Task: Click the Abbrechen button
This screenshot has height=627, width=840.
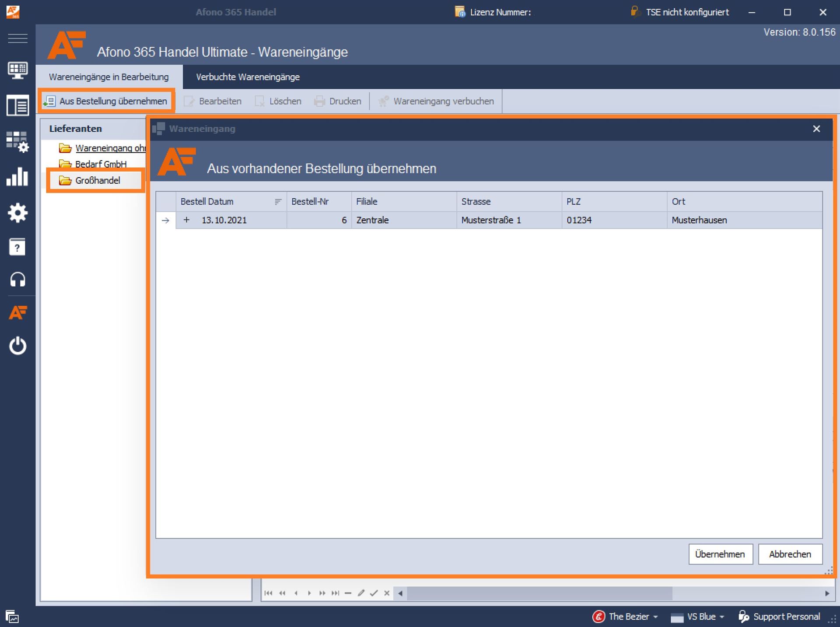Action: (x=790, y=554)
